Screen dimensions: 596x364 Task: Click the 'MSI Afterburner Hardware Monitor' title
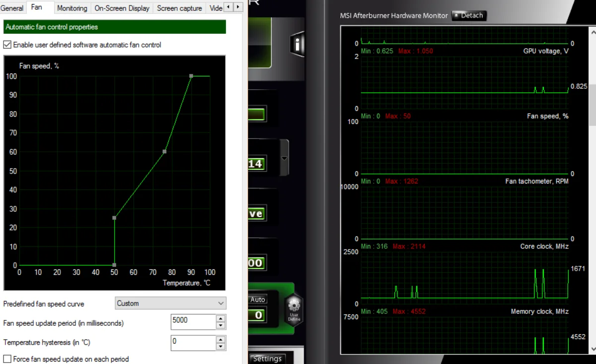click(394, 15)
